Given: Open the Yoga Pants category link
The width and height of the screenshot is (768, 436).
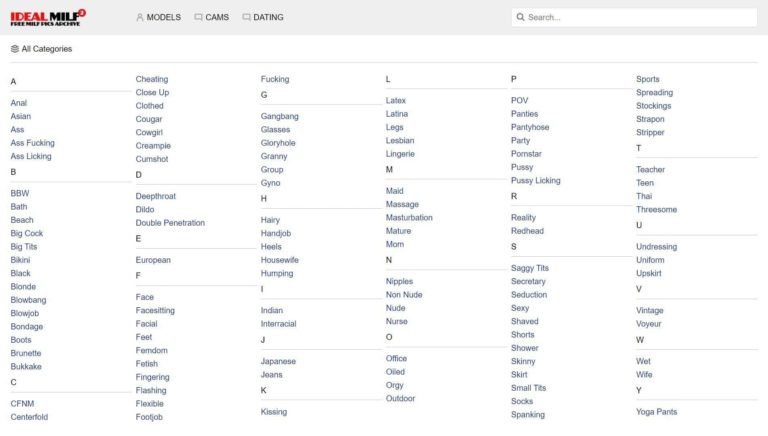Looking at the screenshot, I should [x=656, y=412].
